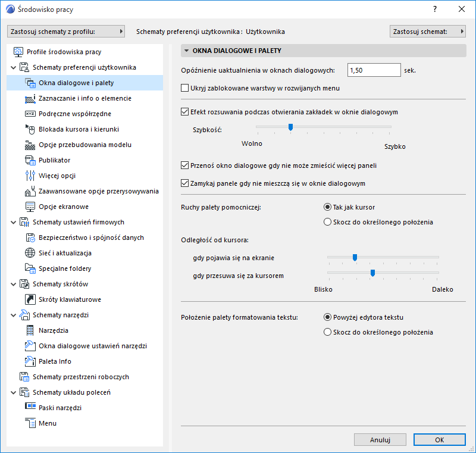The width and height of the screenshot is (476, 453).
Task: Click the Schematy preferencji użytkownika icon
Action: coord(24,67)
